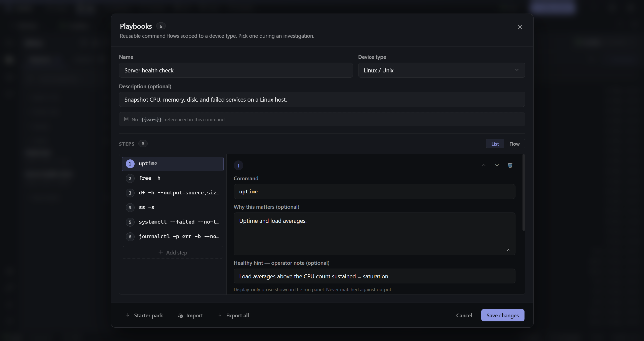This screenshot has height=341, width=644.
Task: Click the textarea resize handle
Action: point(508,250)
